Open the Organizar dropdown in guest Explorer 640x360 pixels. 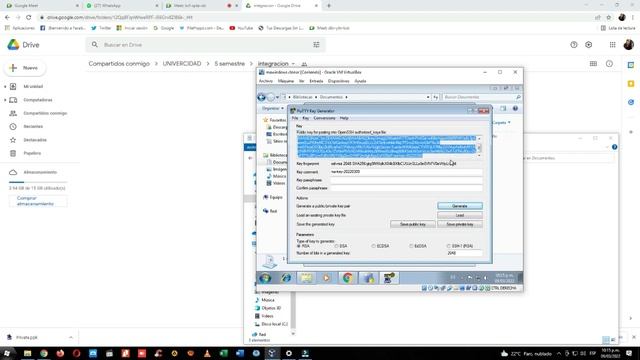click(273, 109)
